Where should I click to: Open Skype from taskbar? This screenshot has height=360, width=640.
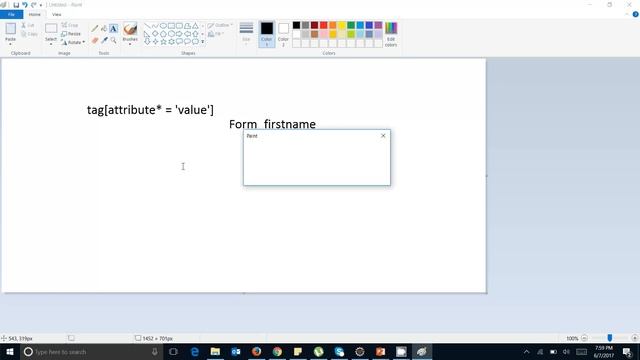(x=339, y=351)
